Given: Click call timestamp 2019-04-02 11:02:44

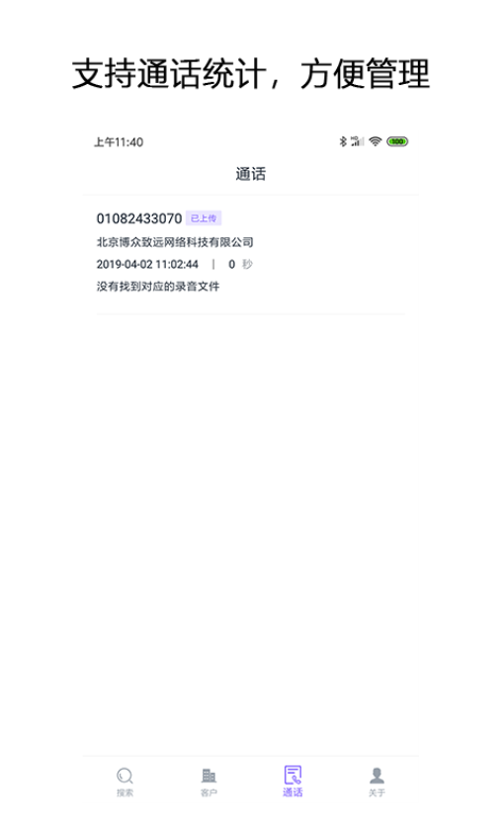Looking at the screenshot, I should tap(147, 264).
